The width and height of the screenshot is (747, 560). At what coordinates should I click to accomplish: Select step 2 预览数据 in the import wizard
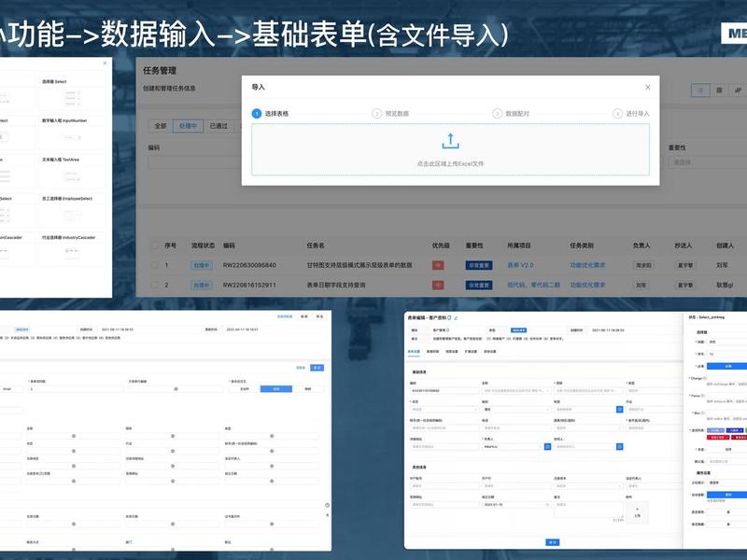[x=390, y=113]
